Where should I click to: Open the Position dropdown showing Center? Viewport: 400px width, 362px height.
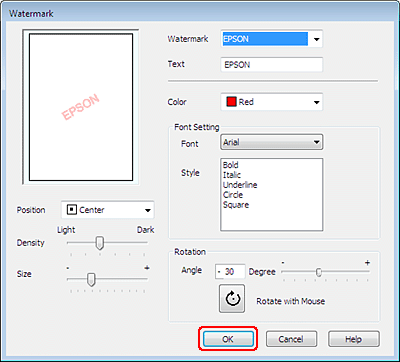pyautogui.click(x=108, y=210)
